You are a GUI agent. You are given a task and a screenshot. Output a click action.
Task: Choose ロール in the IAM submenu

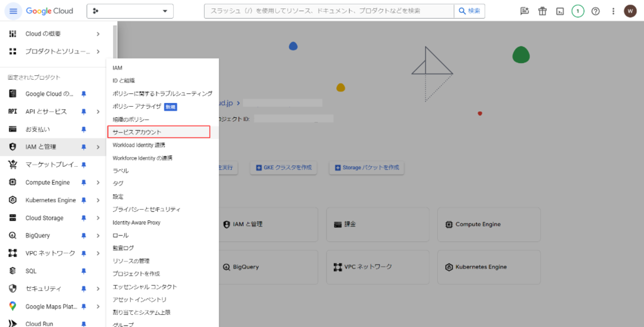120,235
